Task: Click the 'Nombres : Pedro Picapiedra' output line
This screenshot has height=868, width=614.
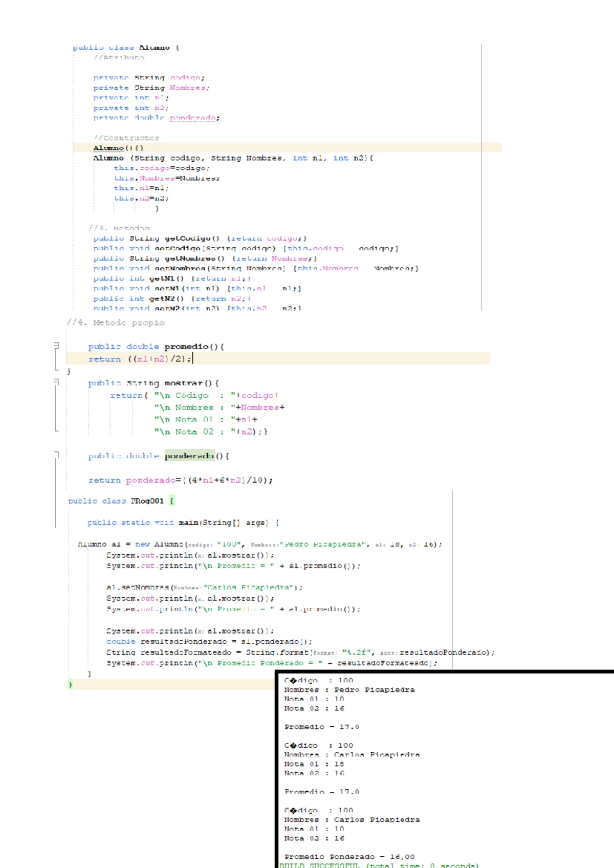Action: click(349, 690)
